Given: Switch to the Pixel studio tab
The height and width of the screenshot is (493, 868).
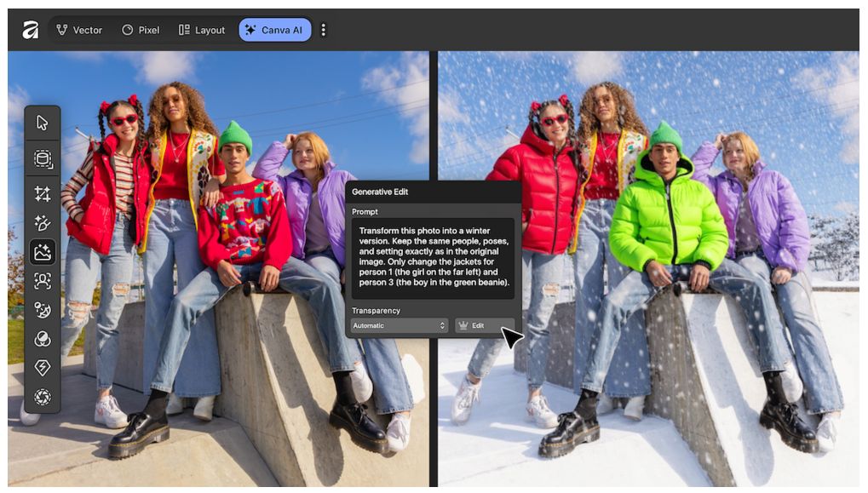Looking at the screenshot, I should [x=141, y=30].
